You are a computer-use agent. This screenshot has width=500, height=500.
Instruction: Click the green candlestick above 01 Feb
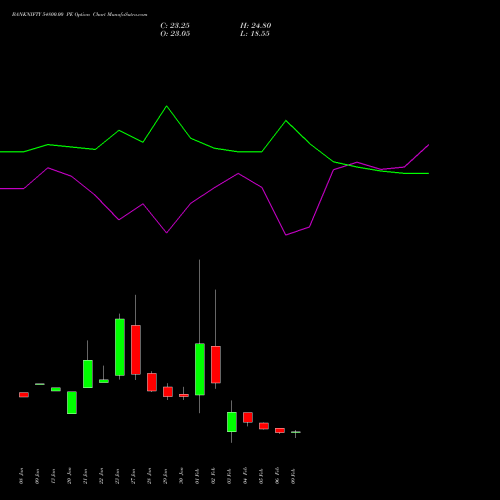pyautogui.click(x=200, y=369)
